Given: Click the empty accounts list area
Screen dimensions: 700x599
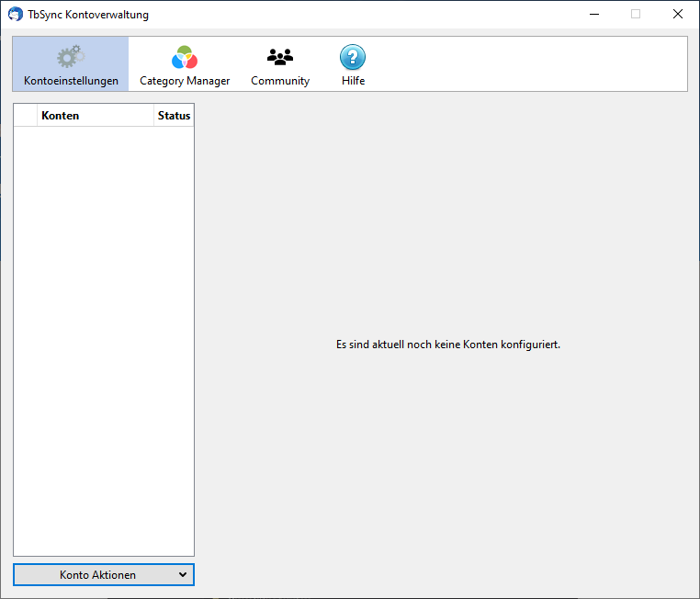Looking at the screenshot, I should point(104,341).
